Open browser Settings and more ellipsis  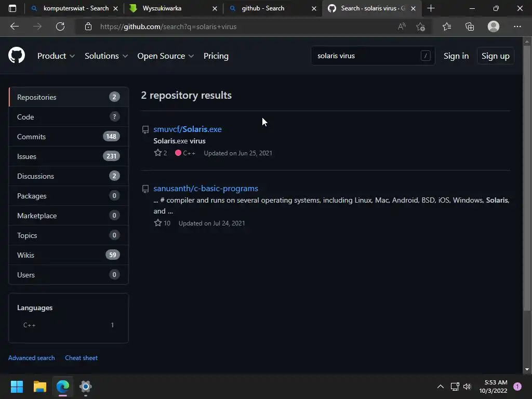coord(517,26)
